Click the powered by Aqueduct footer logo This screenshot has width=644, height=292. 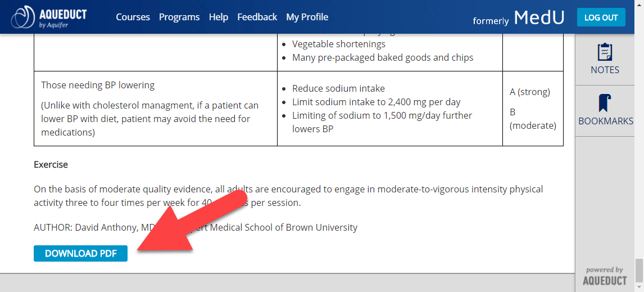[x=605, y=276]
